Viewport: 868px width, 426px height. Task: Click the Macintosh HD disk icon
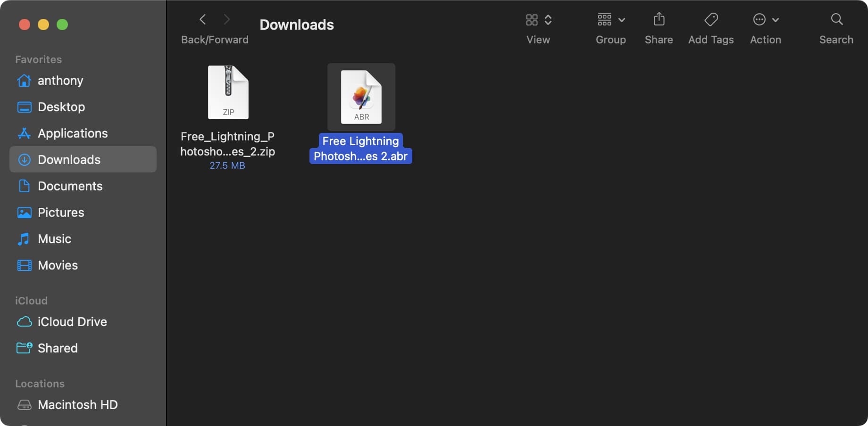point(25,405)
